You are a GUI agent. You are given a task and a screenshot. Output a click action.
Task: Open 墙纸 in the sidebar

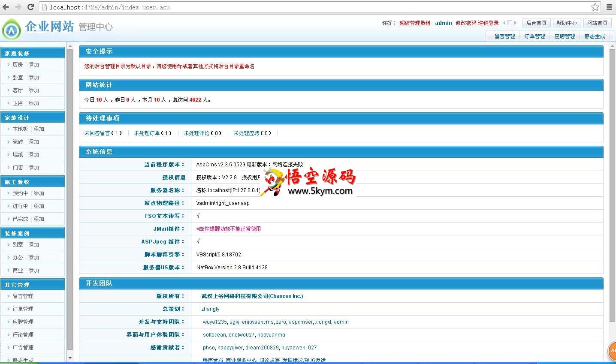click(x=18, y=155)
